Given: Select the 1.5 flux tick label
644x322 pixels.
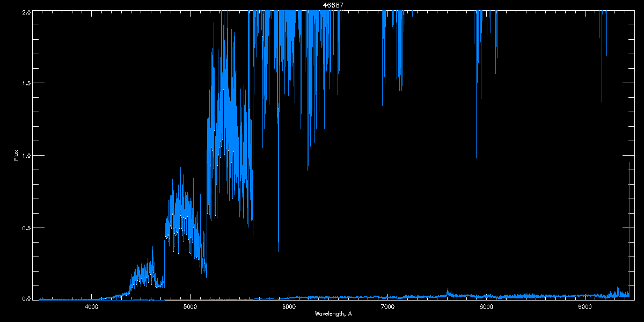Looking at the screenshot, I should click(x=26, y=84).
